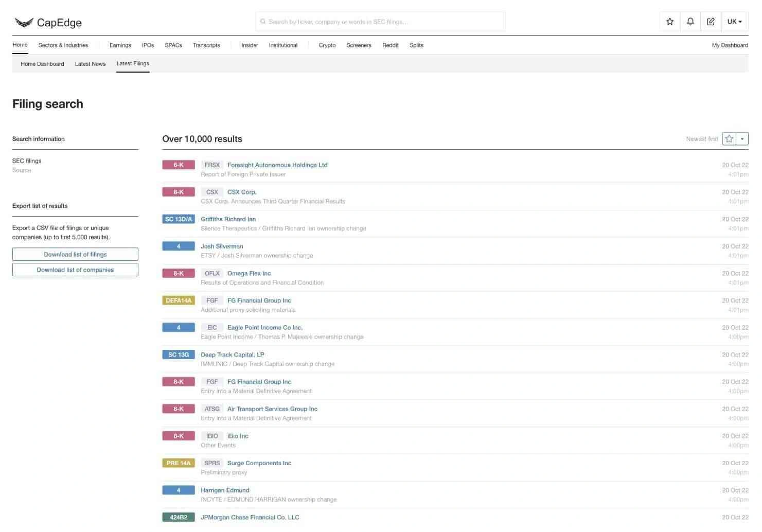Image resolution: width=762 pixels, height=532 pixels.
Task: Click the SEC filings search field
Action: (x=381, y=22)
